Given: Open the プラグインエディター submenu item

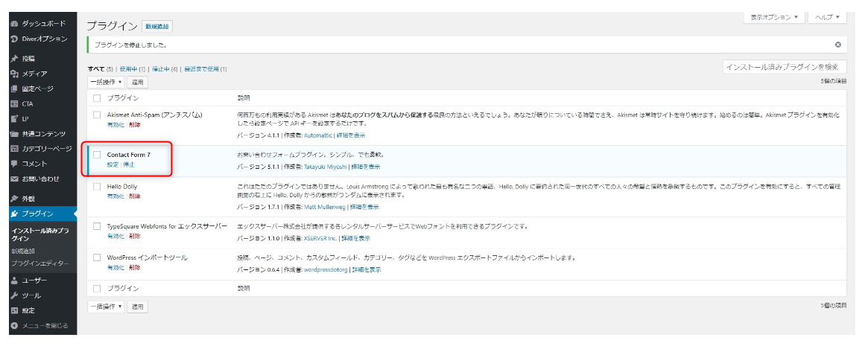Looking at the screenshot, I should point(40,263).
